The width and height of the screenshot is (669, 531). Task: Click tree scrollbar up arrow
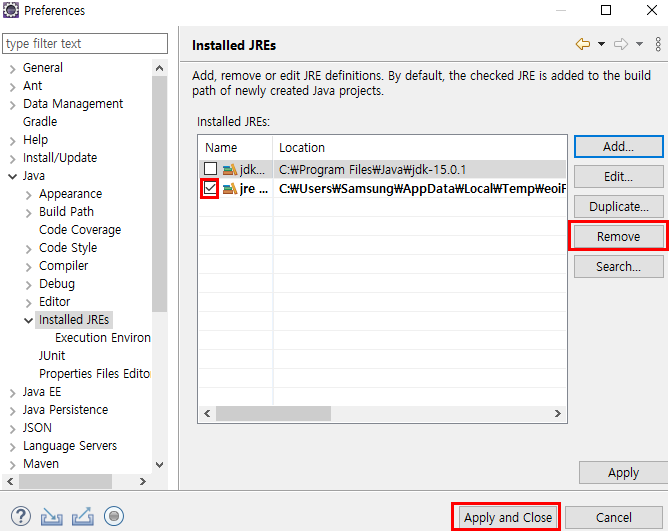(x=160, y=68)
